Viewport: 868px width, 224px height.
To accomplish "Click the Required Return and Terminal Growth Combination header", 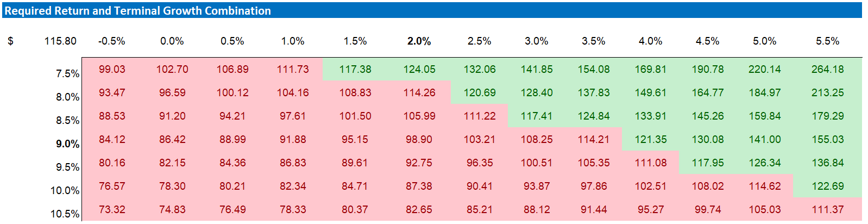I will pyautogui.click(x=138, y=11).
